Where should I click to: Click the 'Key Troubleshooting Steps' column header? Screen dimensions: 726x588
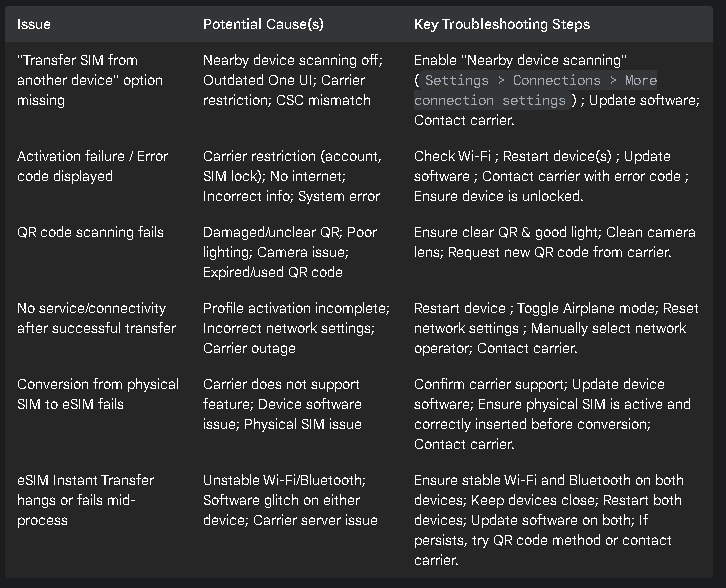(502, 24)
